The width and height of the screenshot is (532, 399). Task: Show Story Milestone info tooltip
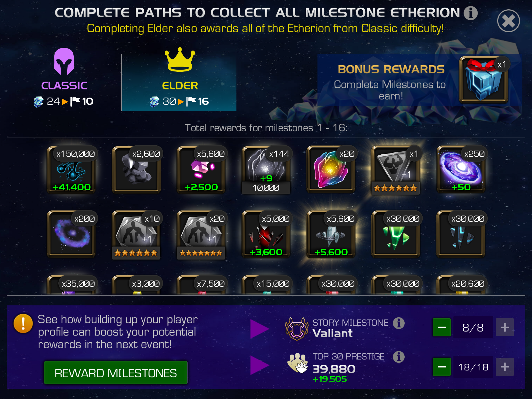399,323
